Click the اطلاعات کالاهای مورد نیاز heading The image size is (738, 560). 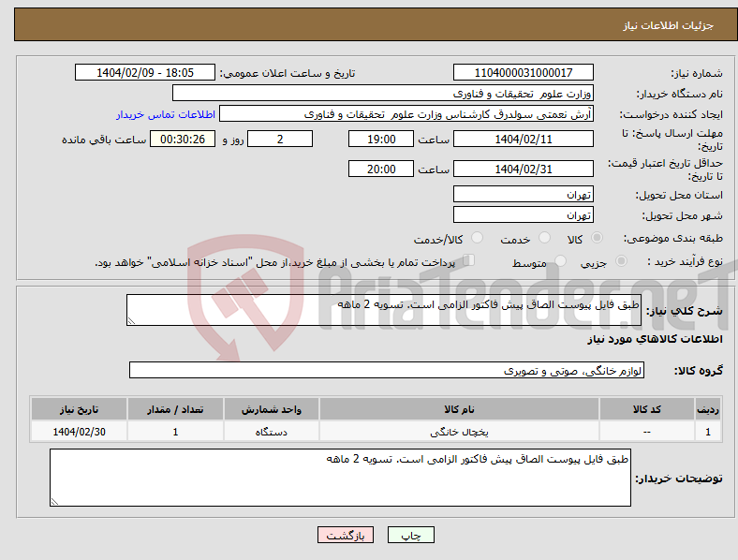click(x=655, y=339)
